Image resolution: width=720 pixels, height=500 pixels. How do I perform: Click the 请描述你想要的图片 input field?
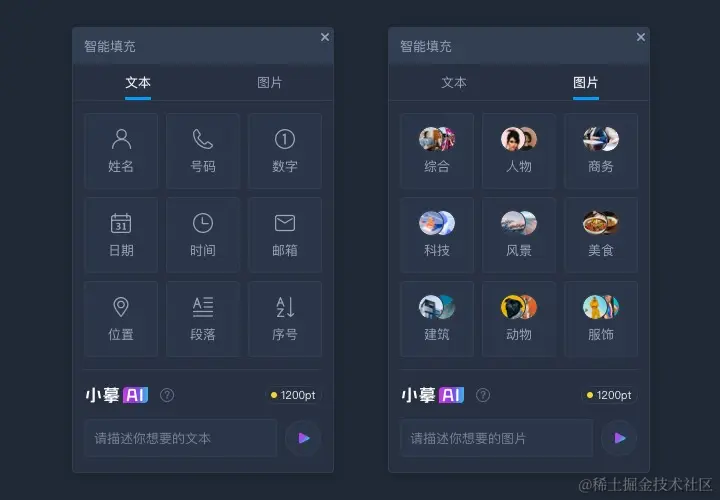tap(497, 438)
